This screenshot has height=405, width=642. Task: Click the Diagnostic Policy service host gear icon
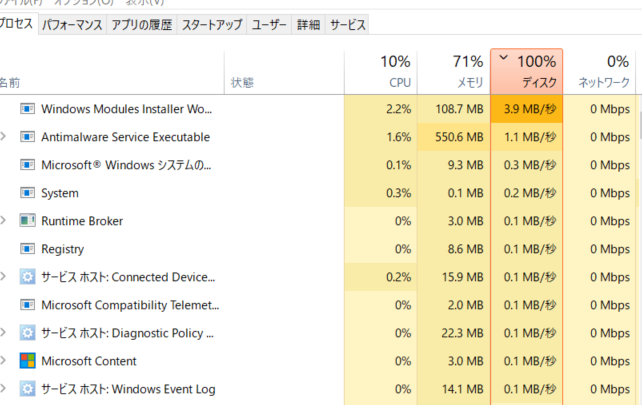[27, 333]
